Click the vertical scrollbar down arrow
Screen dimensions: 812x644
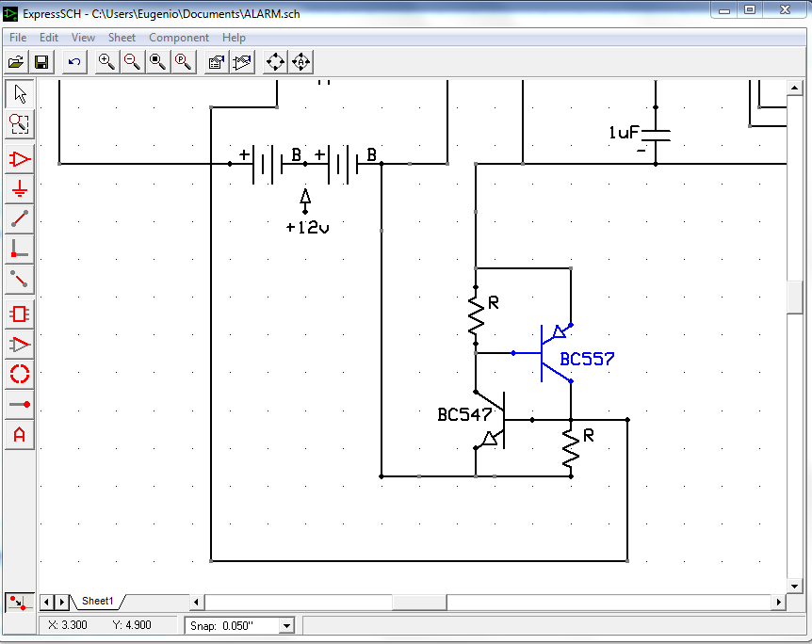click(x=794, y=586)
